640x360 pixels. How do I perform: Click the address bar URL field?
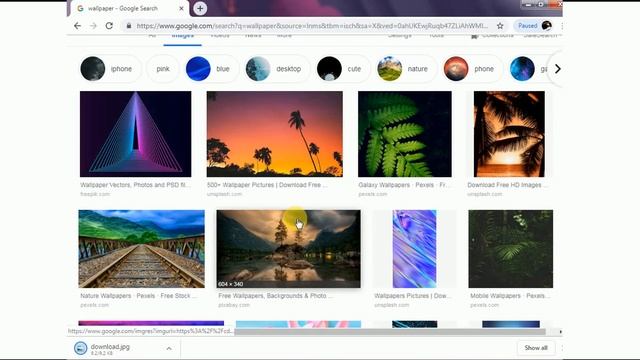pos(312,26)
